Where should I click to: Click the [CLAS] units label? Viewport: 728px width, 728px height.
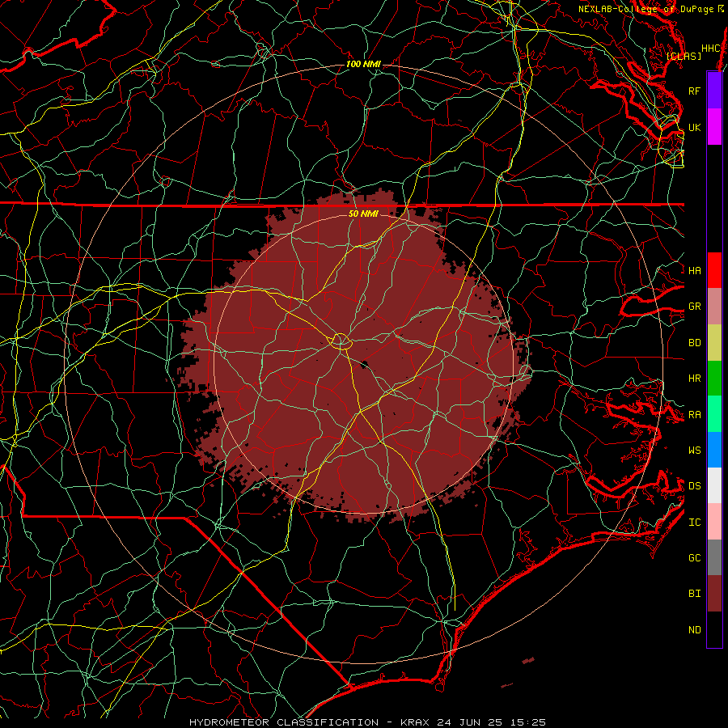point(684,56)
